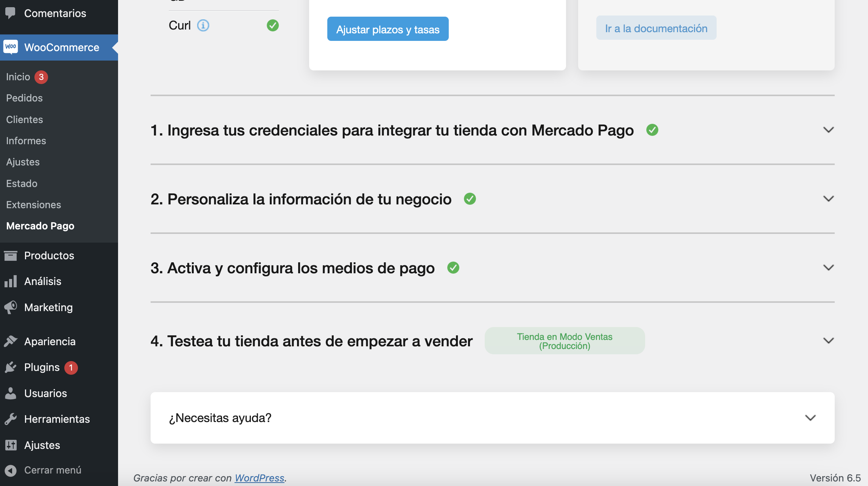This screenshot has height=486, width=868.
Task: Click the Comentarios speech bubble icon
Action: tap(11, 13)
